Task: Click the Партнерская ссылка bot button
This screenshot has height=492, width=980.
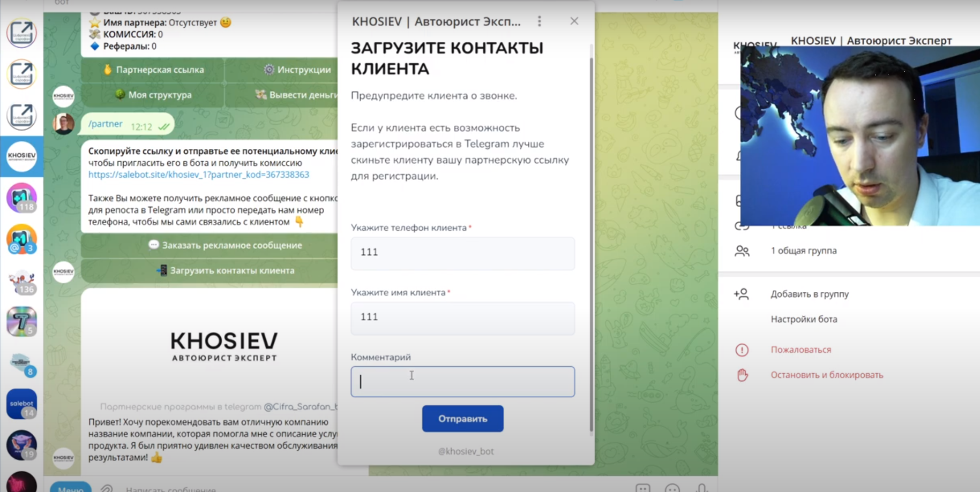Action: coord(153,70)
